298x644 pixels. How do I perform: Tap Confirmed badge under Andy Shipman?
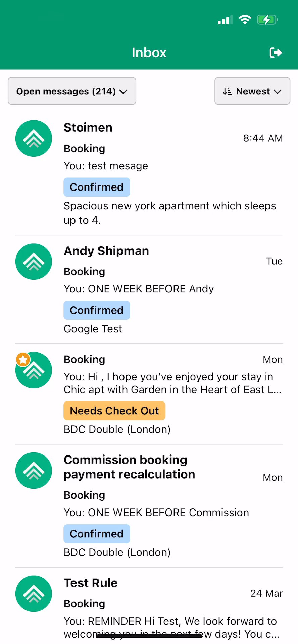(97, 310)
